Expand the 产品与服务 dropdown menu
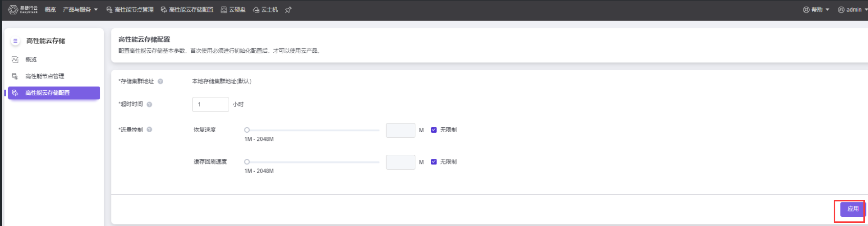Screen dimensions: 868x226 pyautogui.click(x=80, y=10)
